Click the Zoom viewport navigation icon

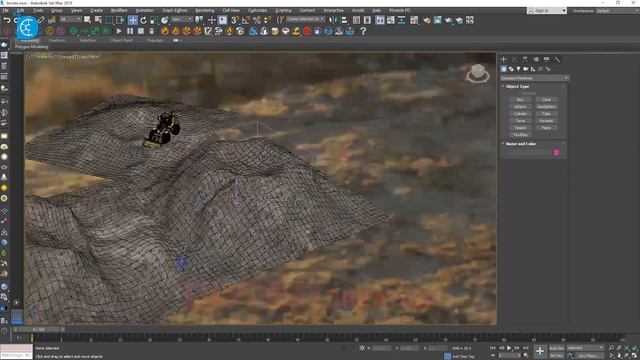pyautogui.click(x=611, y=348)
